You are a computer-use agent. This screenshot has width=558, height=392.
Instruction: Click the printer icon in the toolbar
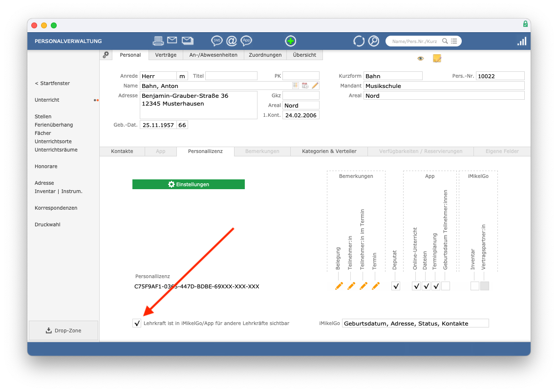click(x=158, y=41)
